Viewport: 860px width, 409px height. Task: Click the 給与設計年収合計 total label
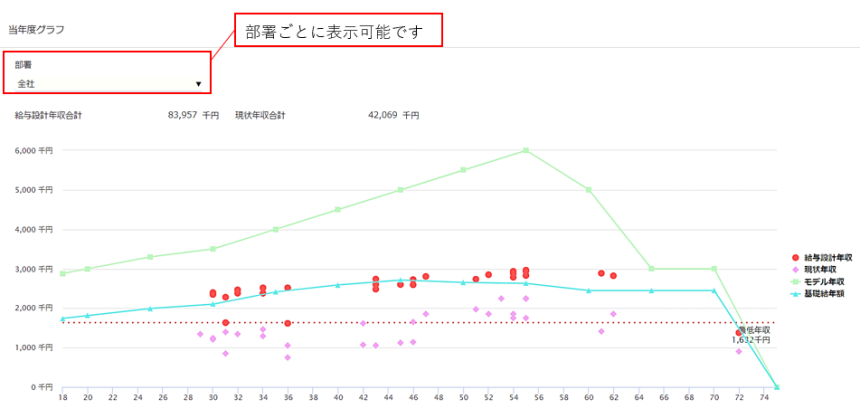48,115
